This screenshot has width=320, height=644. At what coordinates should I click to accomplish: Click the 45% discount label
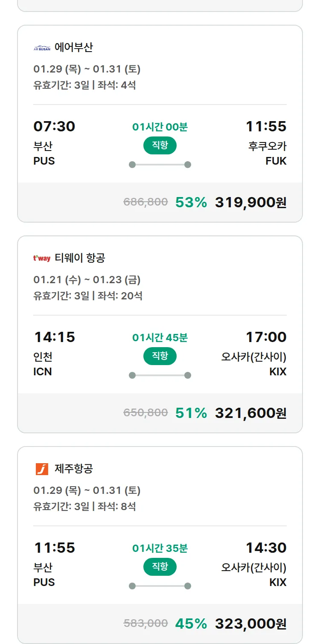(x=191, y=624)
